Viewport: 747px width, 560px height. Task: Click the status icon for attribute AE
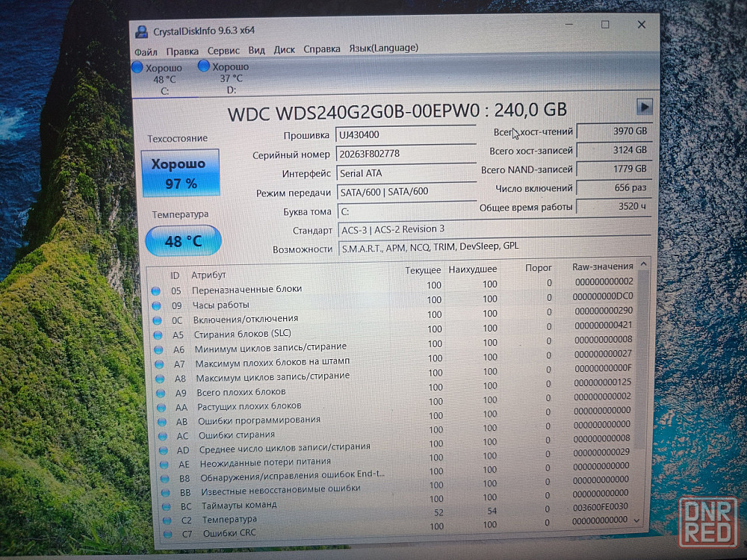[164, 464]
